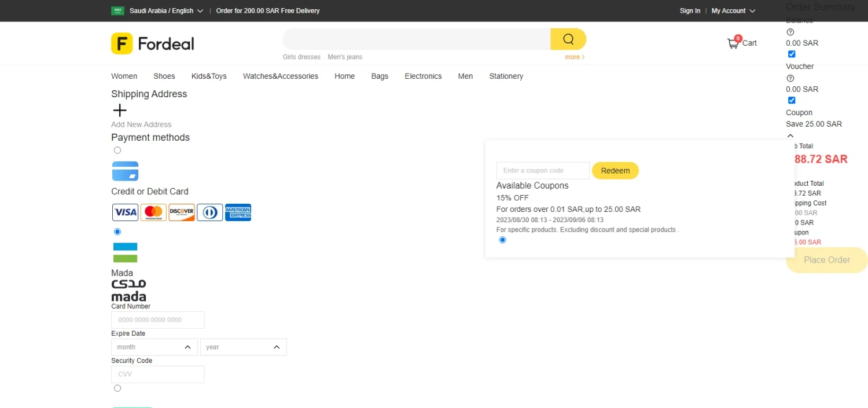Click the mada Arabic wordmark logo
The width and height of the screenshot is (868, 408).
pos(128,291)
